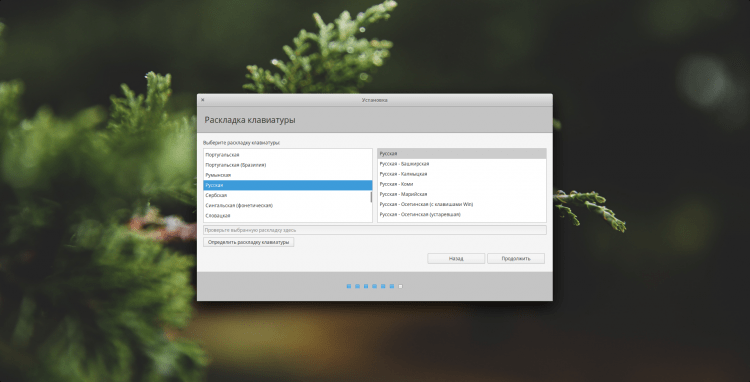This screenshot has height=382, width=750.
Task: Click Определить раскладку клавиатуры button
Action: [249, 242]
